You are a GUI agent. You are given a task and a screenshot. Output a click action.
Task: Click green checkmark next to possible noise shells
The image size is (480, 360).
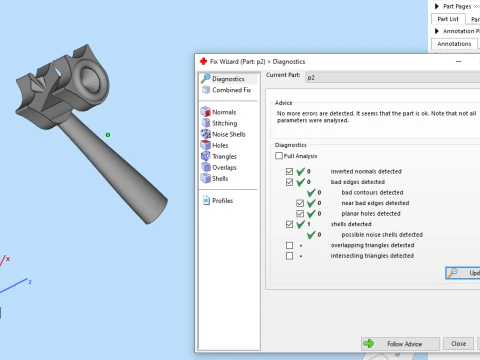(x=311, y=234)
